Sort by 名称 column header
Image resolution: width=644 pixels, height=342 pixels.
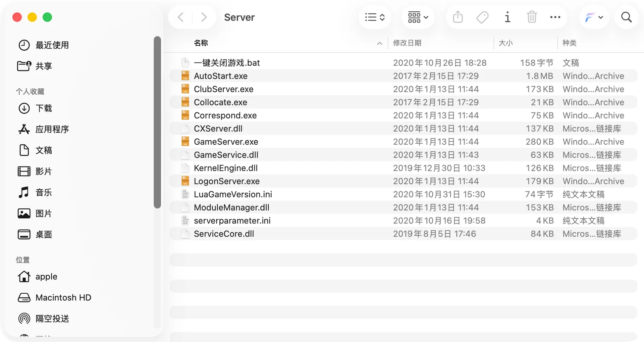pyautogui.click(x=201, y=43)
